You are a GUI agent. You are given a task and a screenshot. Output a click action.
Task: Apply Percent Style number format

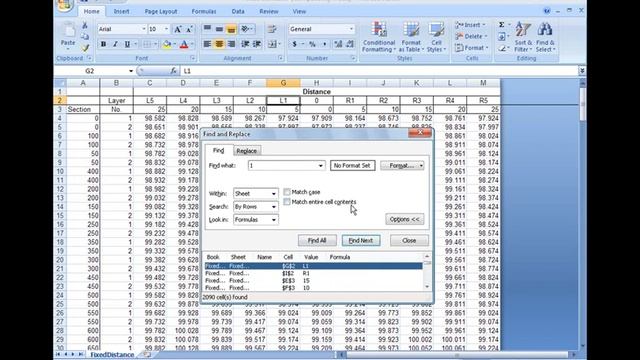click(312, 44)
